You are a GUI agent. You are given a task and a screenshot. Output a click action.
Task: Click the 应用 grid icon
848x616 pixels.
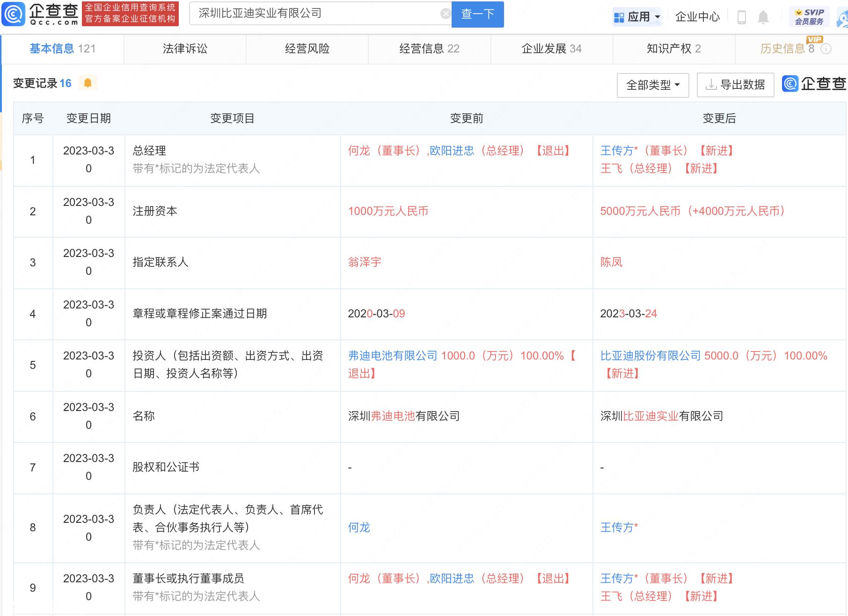coord(619,17)
